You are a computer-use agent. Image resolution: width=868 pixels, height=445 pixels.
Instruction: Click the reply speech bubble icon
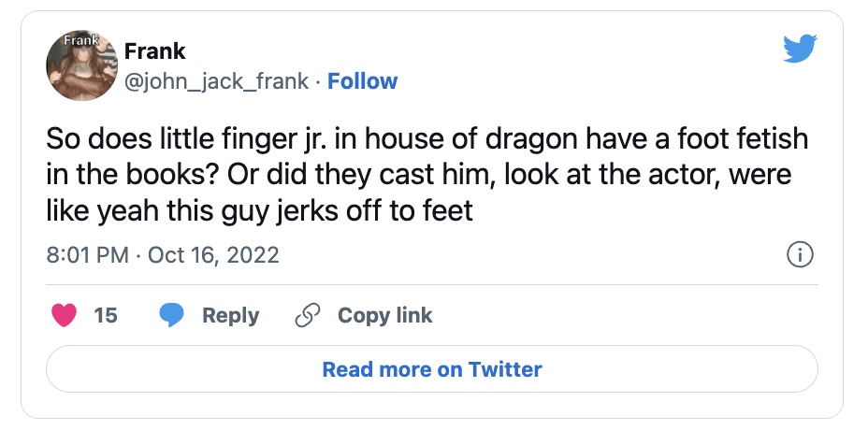(170, 315)
